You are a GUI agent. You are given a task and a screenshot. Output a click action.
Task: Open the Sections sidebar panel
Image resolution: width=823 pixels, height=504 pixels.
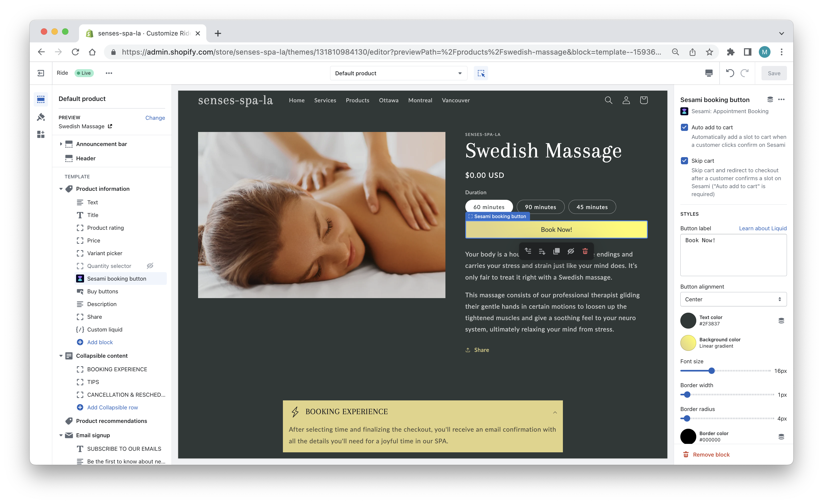point(41,99)
